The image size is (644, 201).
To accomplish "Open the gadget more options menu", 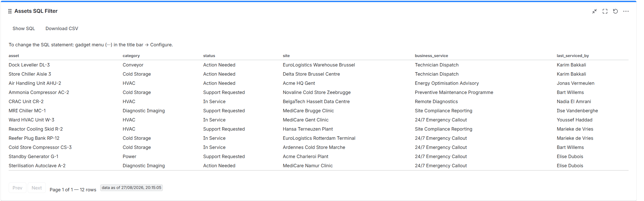I will pyautogui.click(x=626, y=11).
